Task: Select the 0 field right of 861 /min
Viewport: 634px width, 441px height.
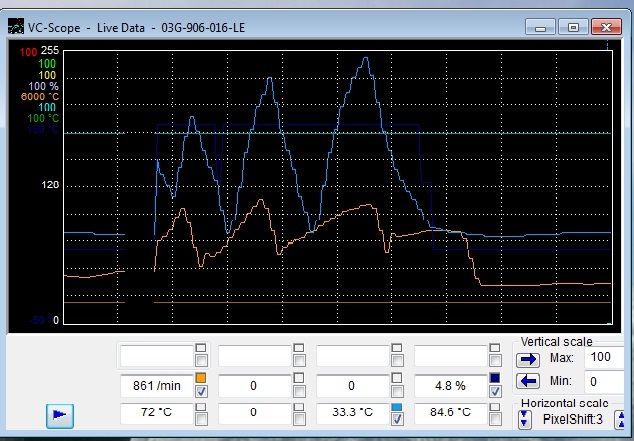Action: pyautogui.click(x=254, y=386)
